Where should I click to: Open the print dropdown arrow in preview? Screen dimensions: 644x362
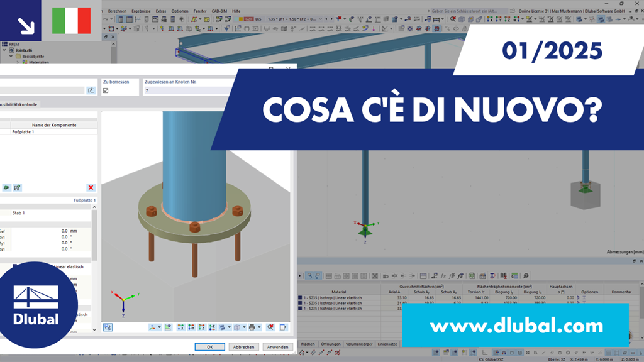[258, 327]
